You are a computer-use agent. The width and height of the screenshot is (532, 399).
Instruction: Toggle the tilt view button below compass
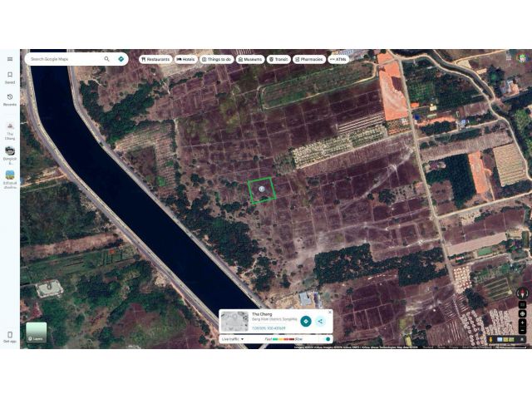click(x=523, y=305)
